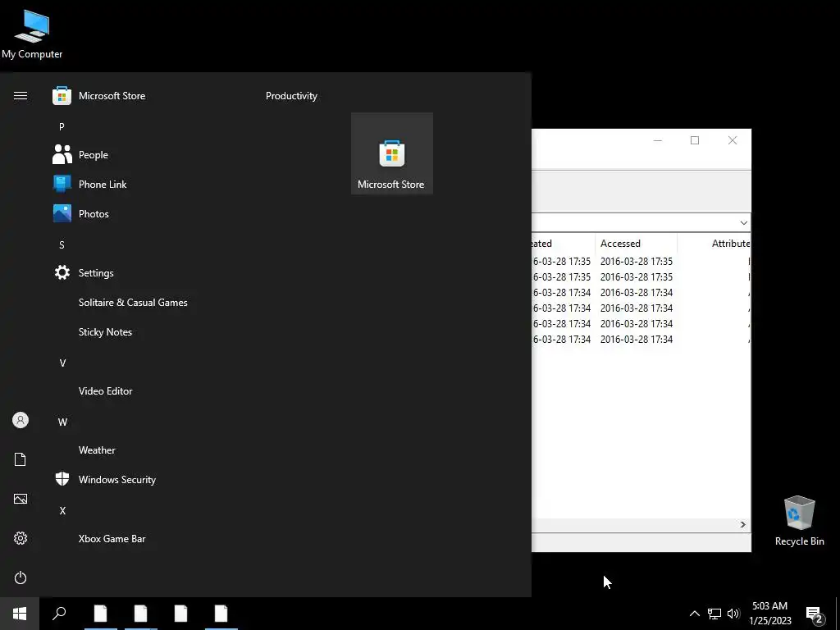Sort by partially visible Created column
The width and height of the screenshot is (840, 630).
click(x=563, y=243)
